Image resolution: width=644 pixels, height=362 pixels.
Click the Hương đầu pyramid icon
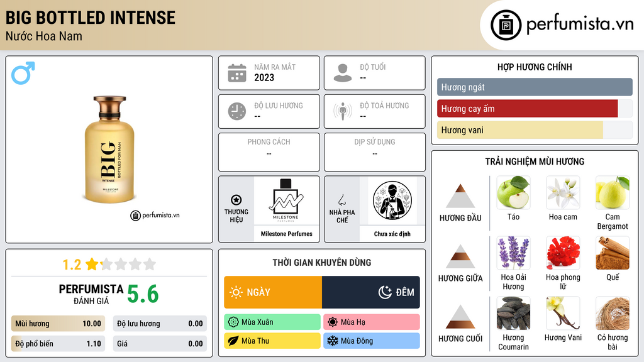(460, 196)
